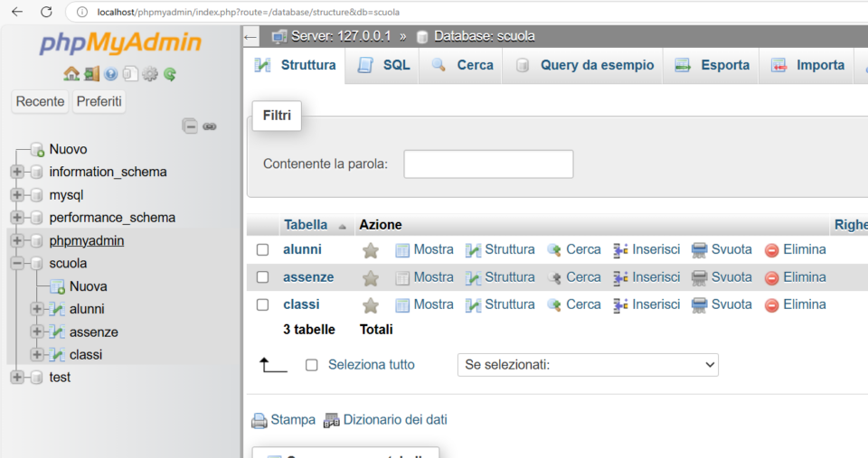The height and width of the screenshot is (458, 868).
Task: Click Inserisci for the classi table
Action: (646, 304)
